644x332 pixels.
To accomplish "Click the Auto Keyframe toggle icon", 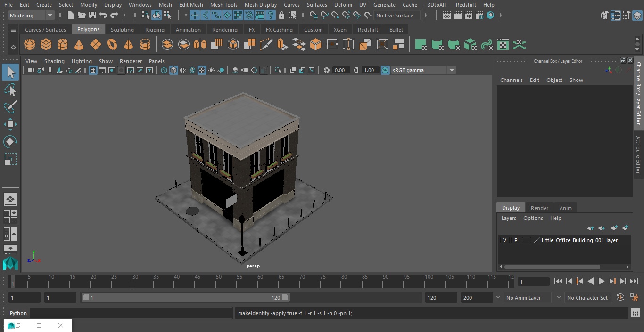I will point(620,298).
